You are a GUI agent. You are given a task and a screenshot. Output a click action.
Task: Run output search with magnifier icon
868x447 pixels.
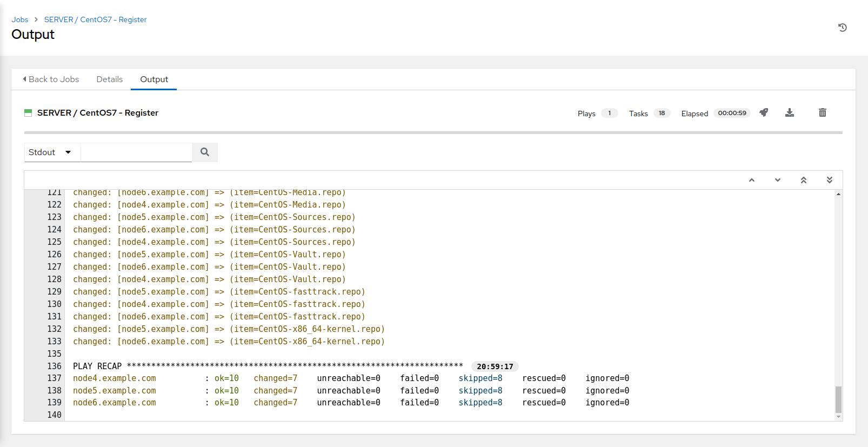tap(205, 152)
